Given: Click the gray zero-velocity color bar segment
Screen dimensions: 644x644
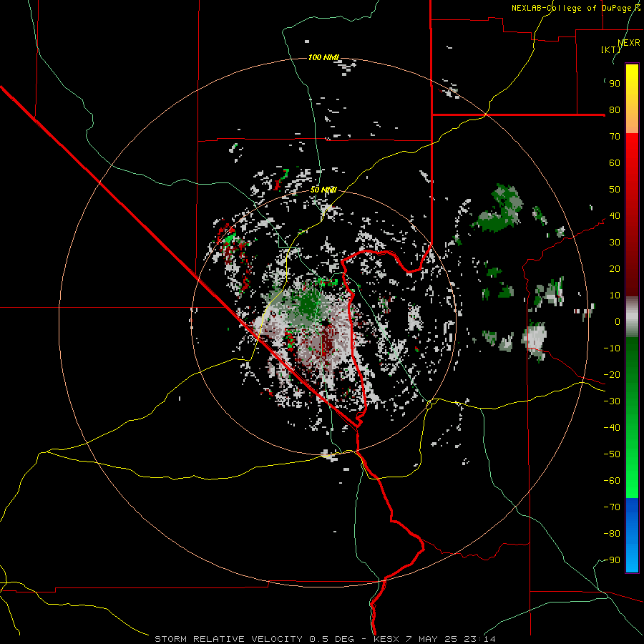Looking at the screenshot, I should tap(632, 317).
